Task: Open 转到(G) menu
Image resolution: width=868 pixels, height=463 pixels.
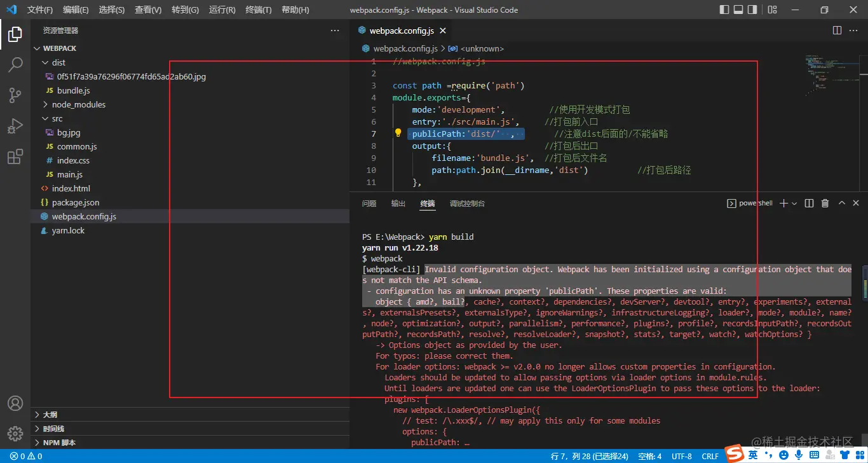Action: [185, 10]
